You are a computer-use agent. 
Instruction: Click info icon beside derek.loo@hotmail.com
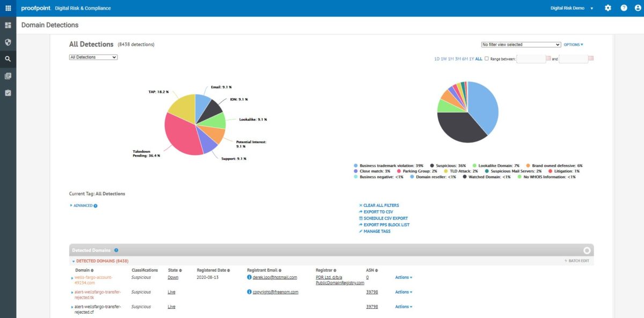point(249,277)
